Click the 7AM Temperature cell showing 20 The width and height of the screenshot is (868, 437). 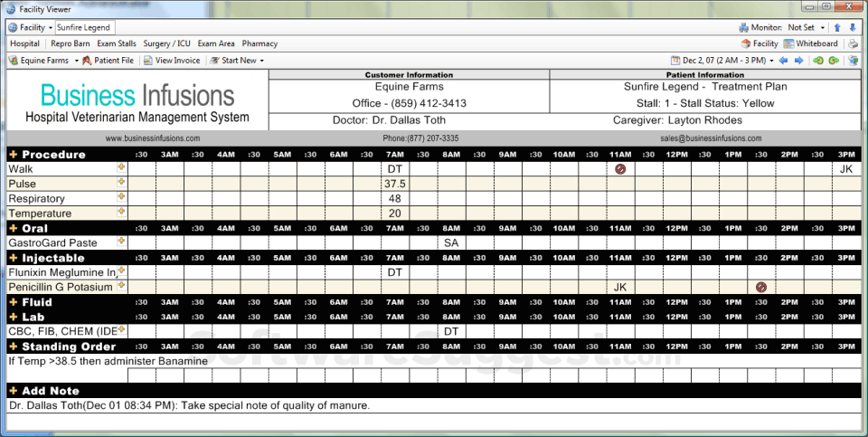395,214
